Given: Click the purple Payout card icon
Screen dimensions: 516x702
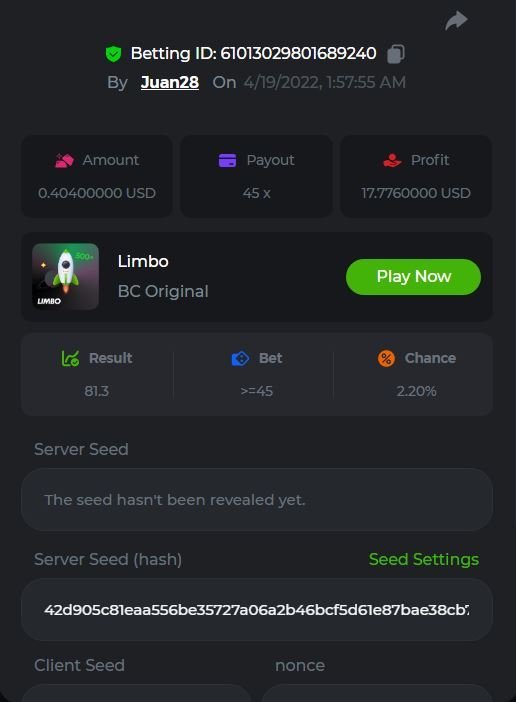Looking at the screenshot, I should (x=227, y=160).
